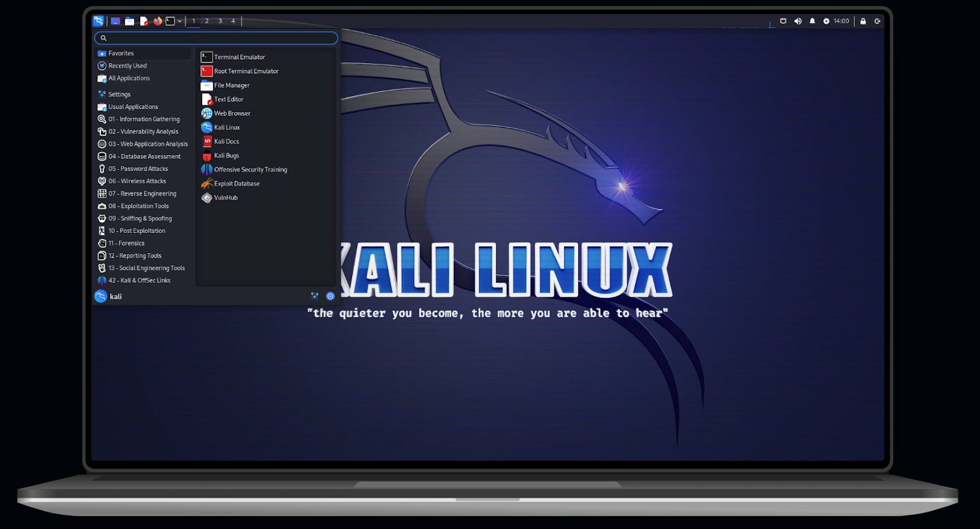Open 01 - Information Gathering category
This screenshot has width=980, height=529.
click(x=143, y=120)
